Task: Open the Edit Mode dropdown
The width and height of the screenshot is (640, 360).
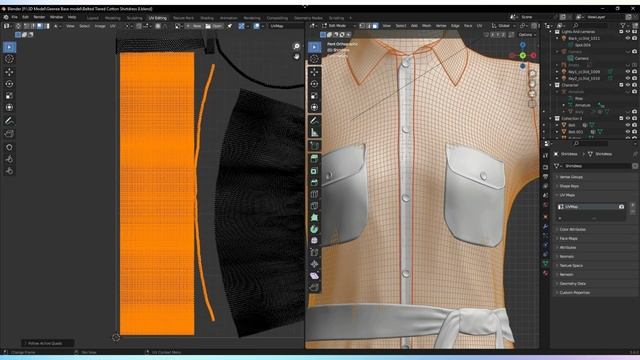Action: 339,26
